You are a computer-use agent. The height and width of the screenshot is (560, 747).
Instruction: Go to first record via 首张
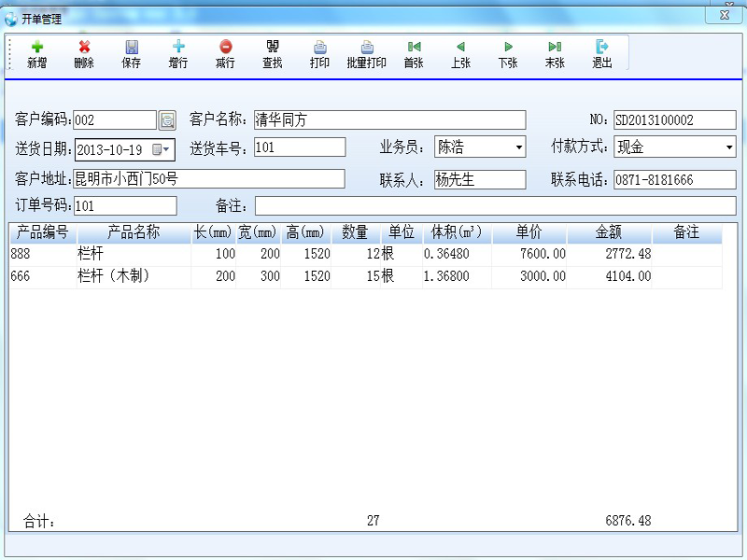coord(414,47)
